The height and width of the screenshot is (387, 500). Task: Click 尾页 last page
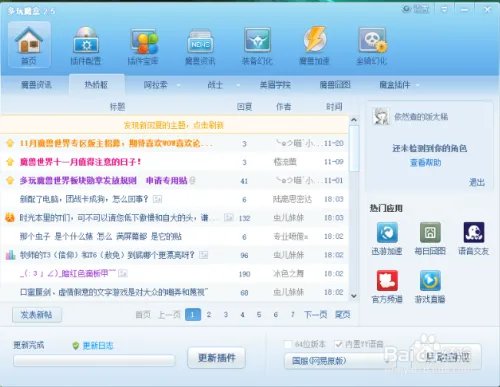(x=342, y=315)
